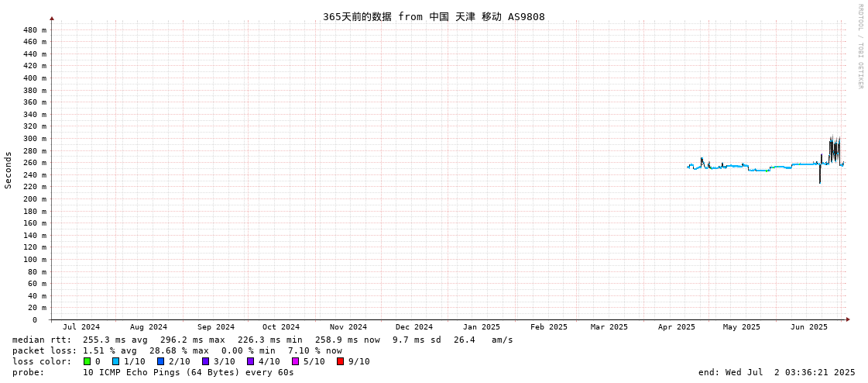Click the "probe:" row label
Viewport: 868px width, 383px height.
click(28, 372)
